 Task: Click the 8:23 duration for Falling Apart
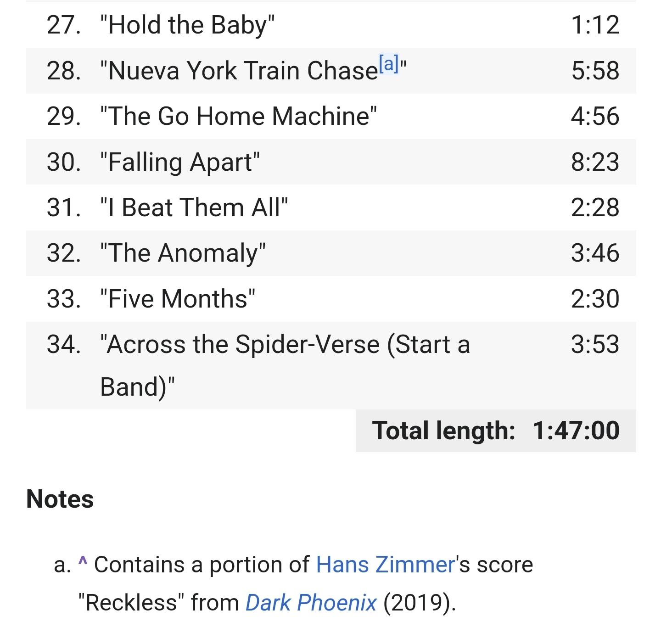pos(595,162)
